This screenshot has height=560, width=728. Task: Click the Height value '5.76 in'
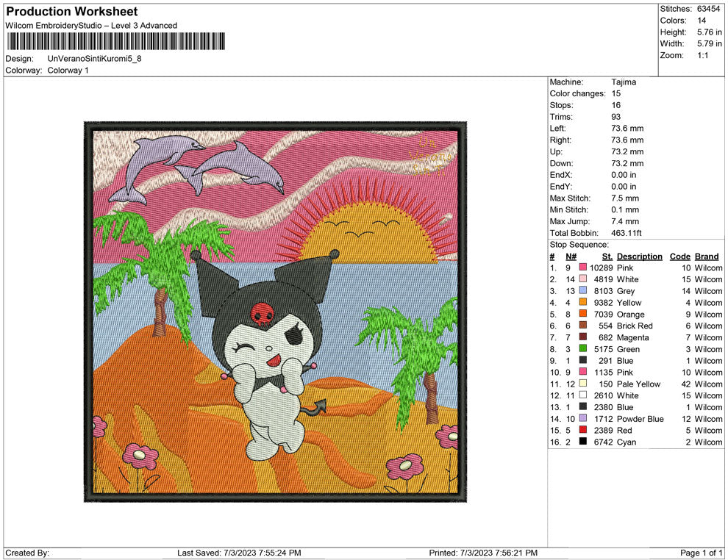[x=710, y=32]
